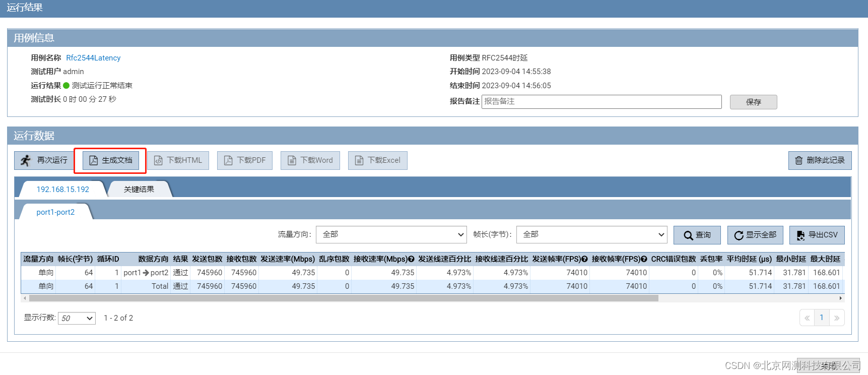Click the 保存 save button

tap(754, 102)
